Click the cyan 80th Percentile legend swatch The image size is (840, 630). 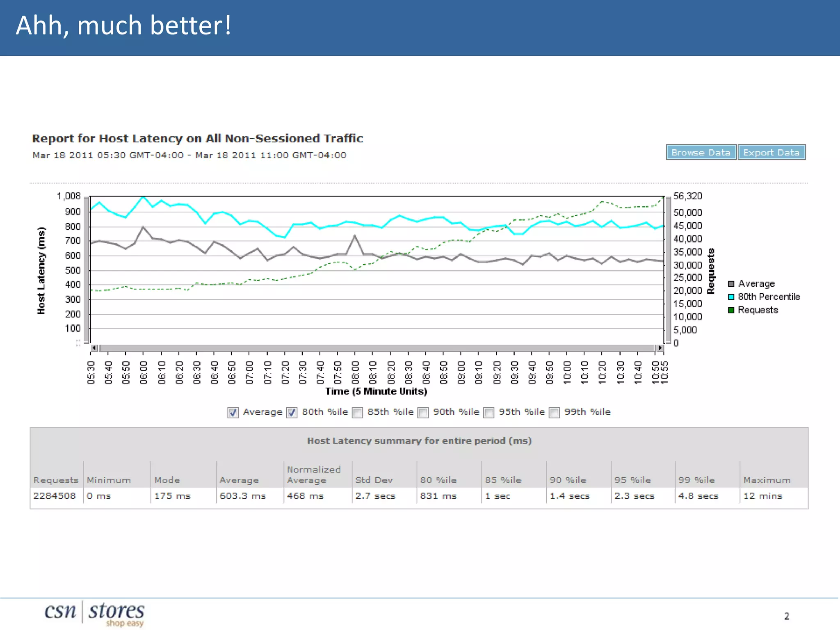[x=731, y=297]
